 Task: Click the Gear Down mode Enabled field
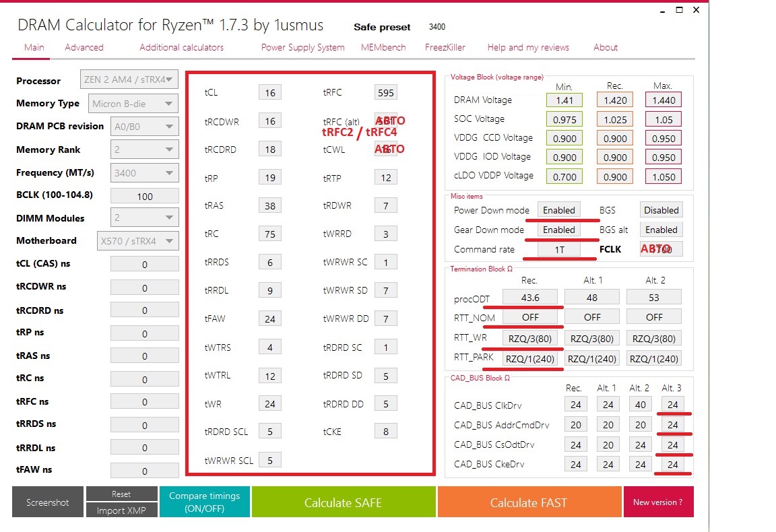558,230
